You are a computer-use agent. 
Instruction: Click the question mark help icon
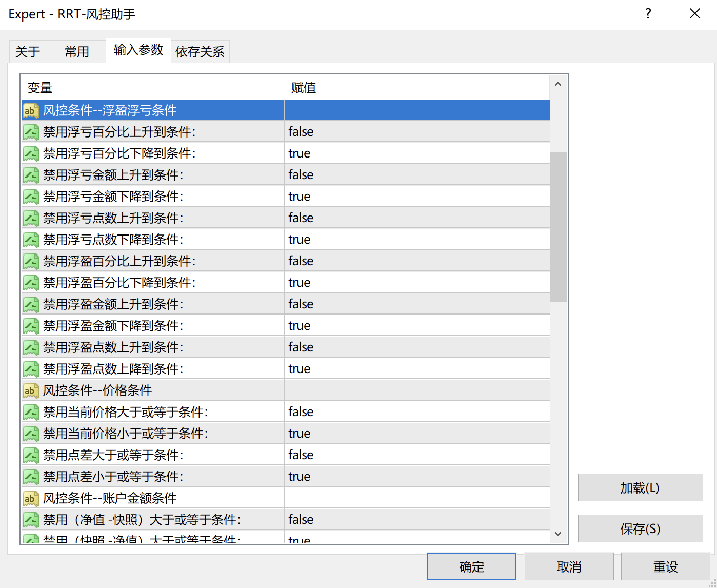pos(648,14)
